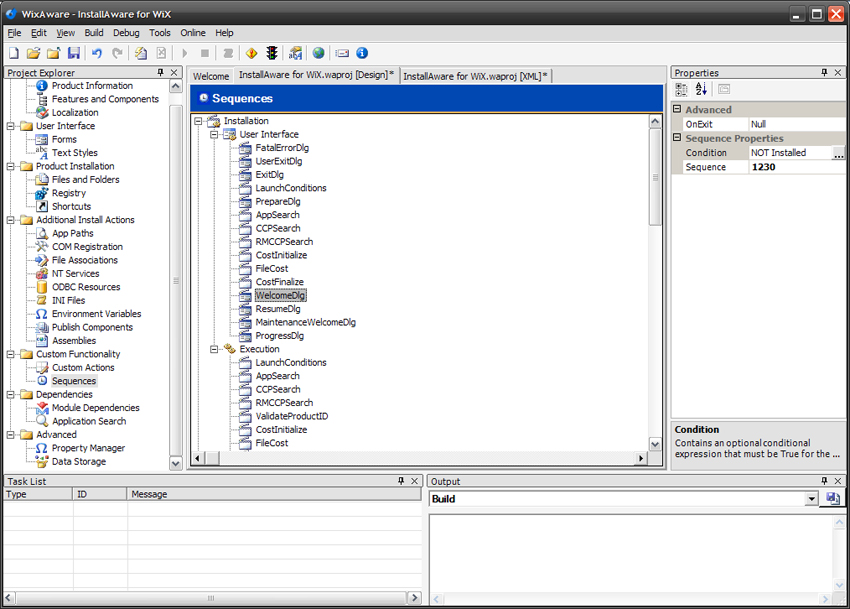Pin the Properties panel
This screenshot has width=850, height=609.
pos(825,72)
